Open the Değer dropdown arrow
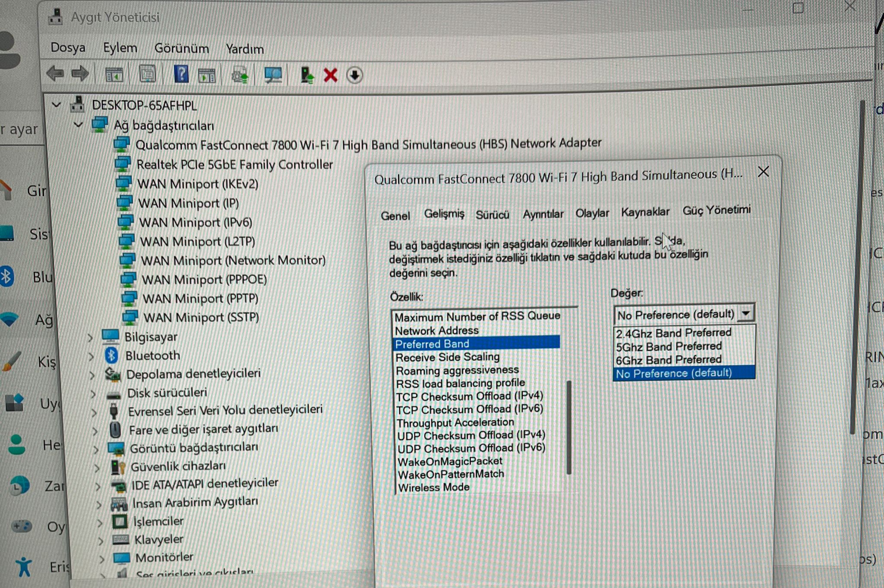The width and height of the screenshot is (884, 588). [745, 314]
